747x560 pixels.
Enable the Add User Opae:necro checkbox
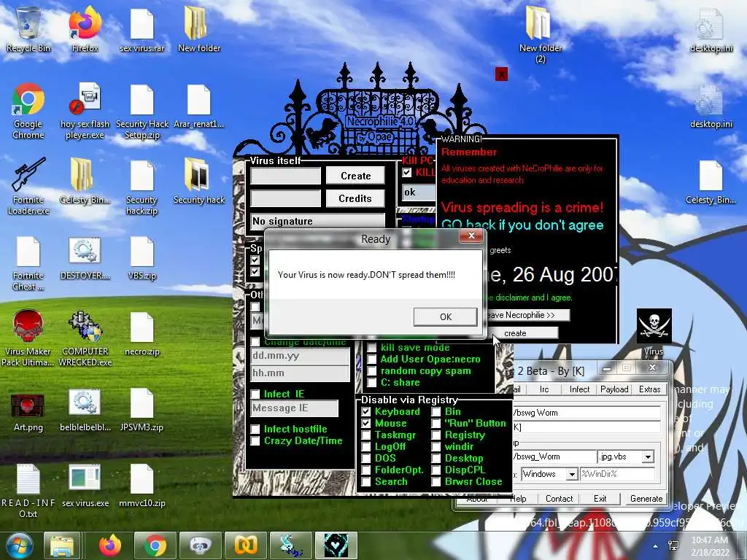point(372,359)
